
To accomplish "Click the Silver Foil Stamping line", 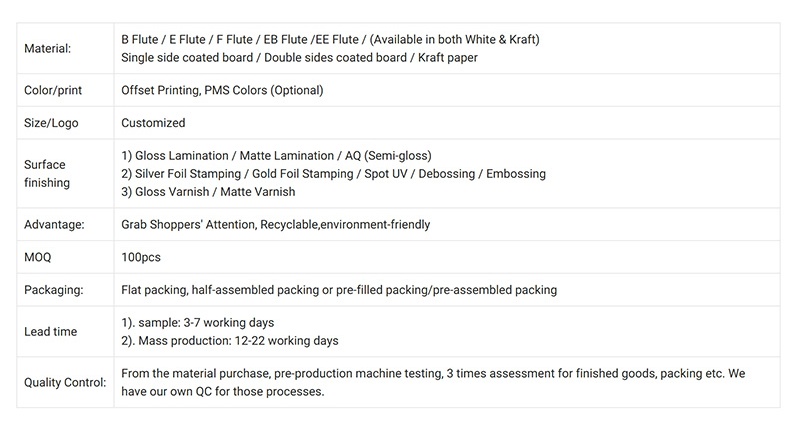I will click(333, 174).
